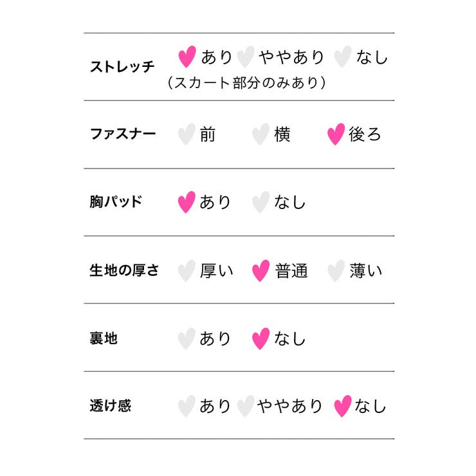Viewport: 476px width, 476px height.
Task: Click the ストレッチ row label
Action: coord(122,67)
